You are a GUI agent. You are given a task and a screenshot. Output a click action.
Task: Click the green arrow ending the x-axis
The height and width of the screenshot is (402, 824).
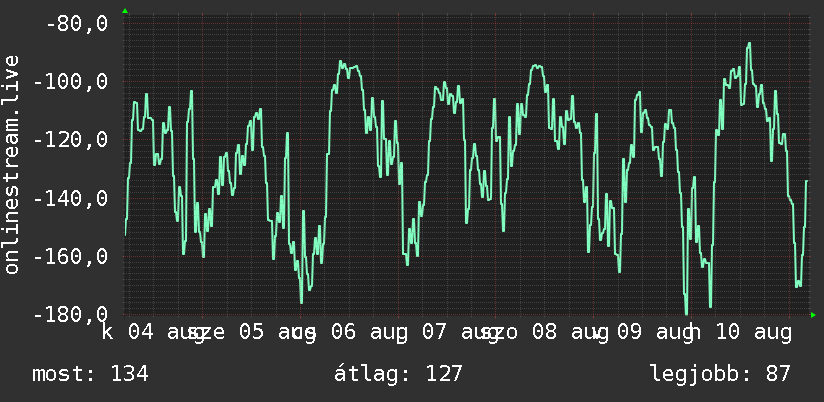pos(813,315)
